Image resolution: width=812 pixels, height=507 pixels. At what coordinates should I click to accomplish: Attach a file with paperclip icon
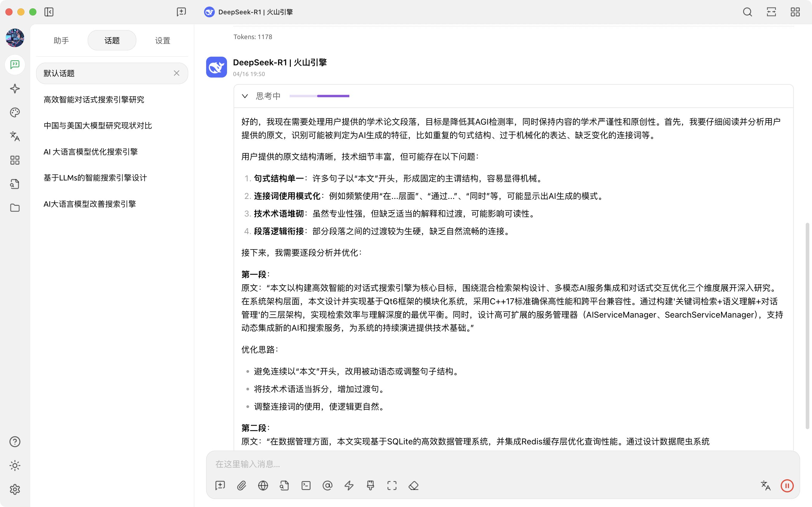tap(242, 486)
